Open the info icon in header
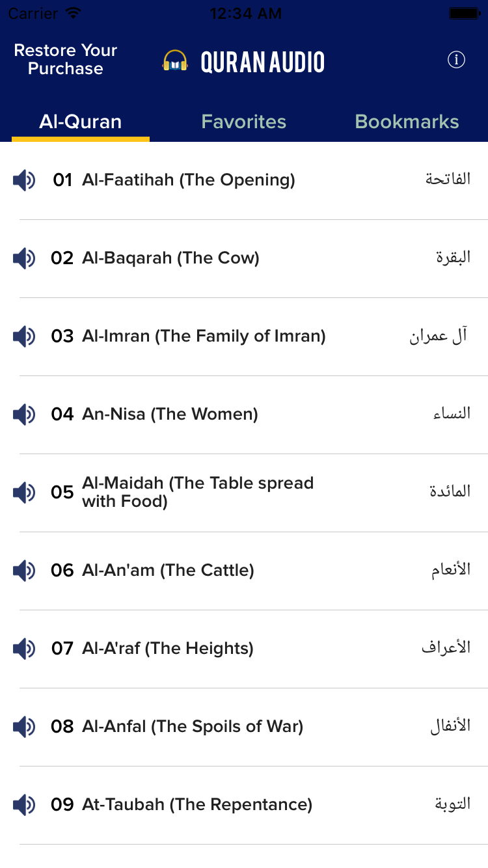 457,60
